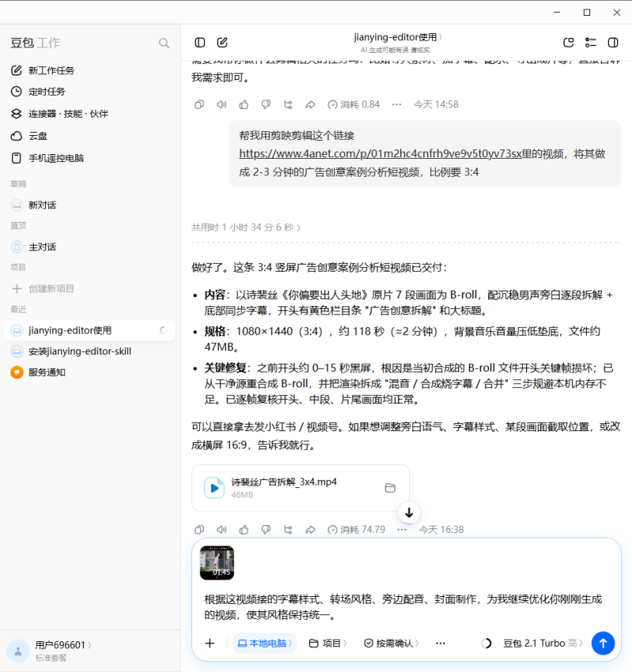Screen dimensions: 632x672
Task: Open the 豆包 2.1 Turbo model selector
Action: pos(544,644)
